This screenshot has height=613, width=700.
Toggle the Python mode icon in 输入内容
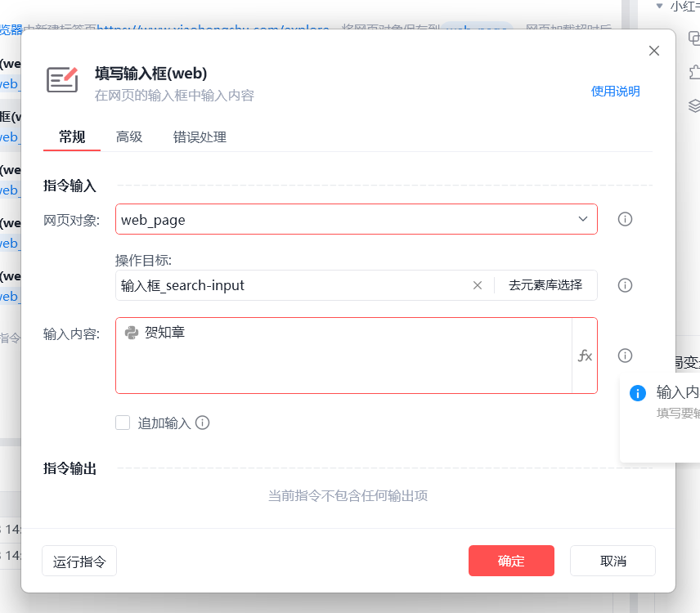131,333
